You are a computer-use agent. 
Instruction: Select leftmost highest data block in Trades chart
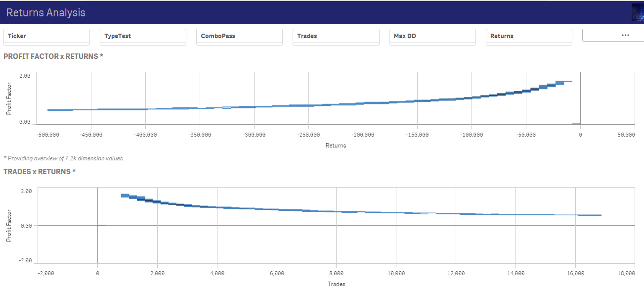point(125,195)
